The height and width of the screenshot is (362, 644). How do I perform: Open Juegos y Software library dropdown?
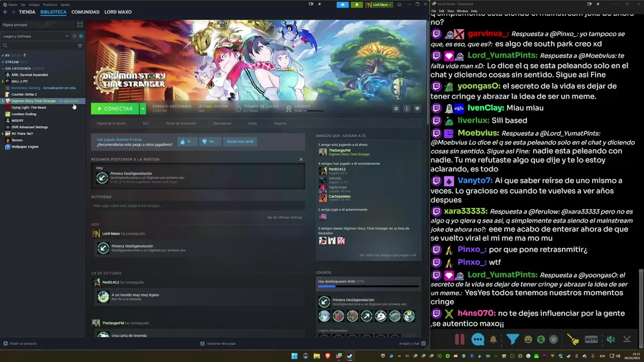36,36
